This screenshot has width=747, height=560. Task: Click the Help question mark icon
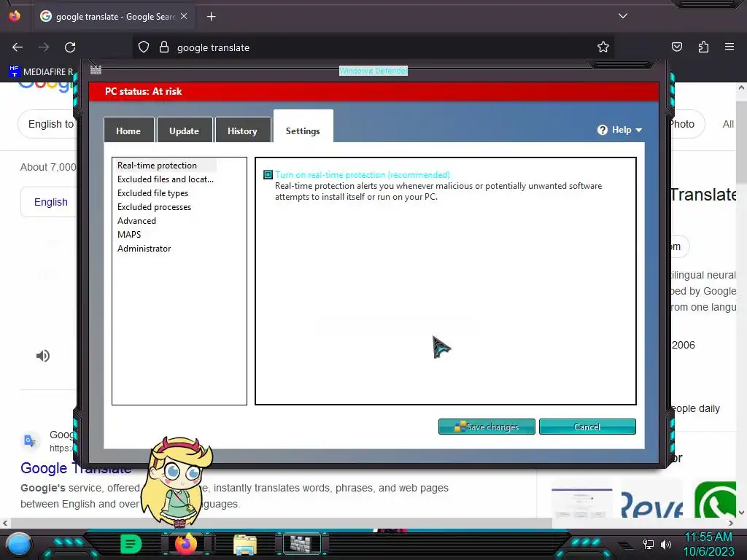click(x=603, y=130)
